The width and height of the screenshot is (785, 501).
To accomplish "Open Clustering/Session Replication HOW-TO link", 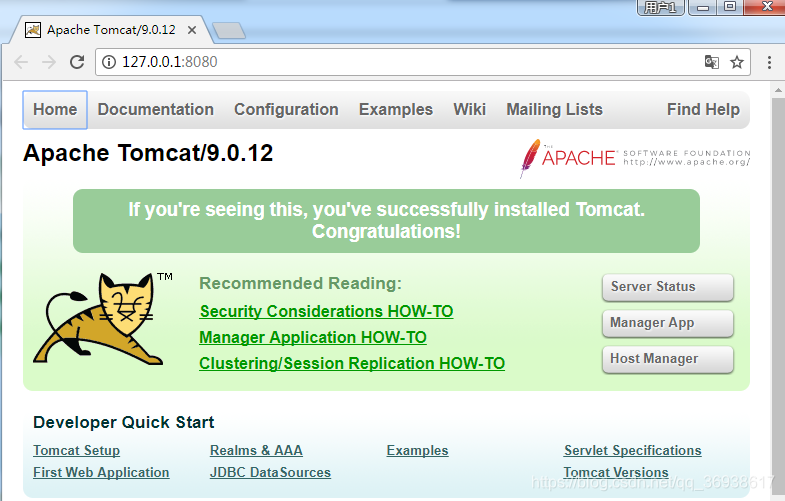I will click(352, 363).
